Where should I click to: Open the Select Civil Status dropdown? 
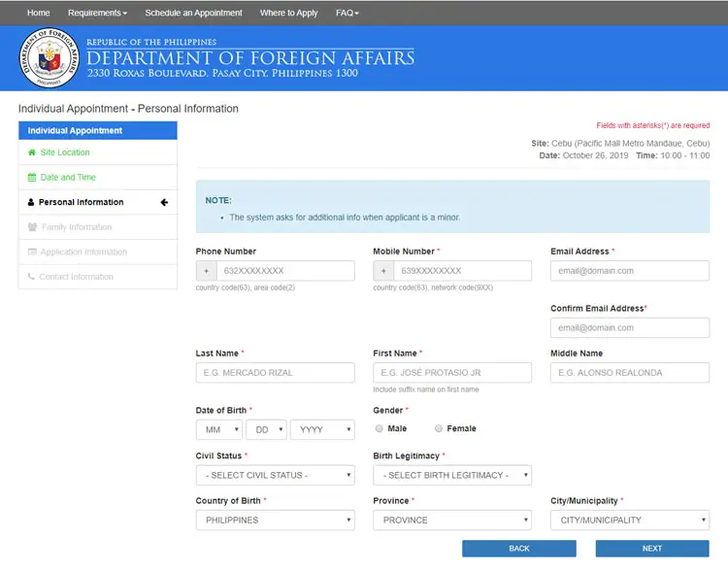click(276, 475)
